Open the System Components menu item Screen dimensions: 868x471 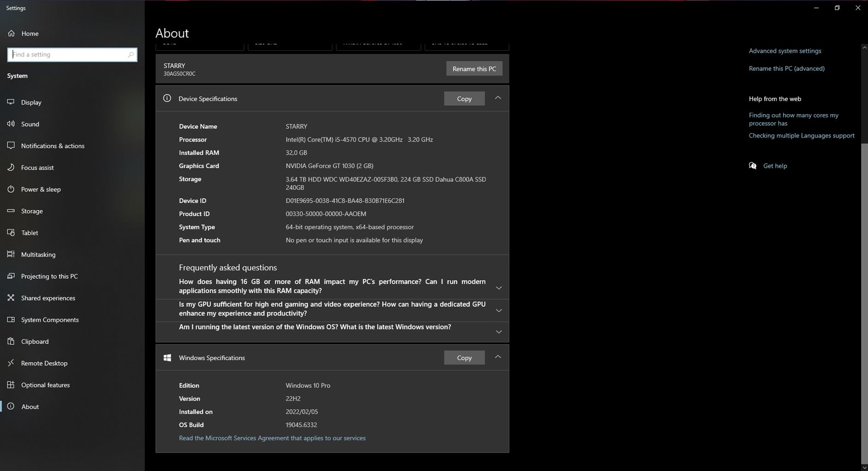(x=50, y=320)
